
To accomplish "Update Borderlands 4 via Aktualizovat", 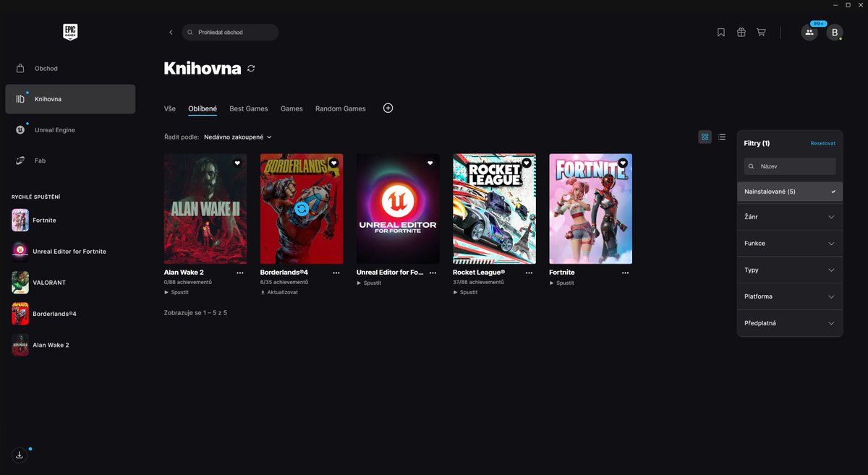I will [x=278, y=293].
